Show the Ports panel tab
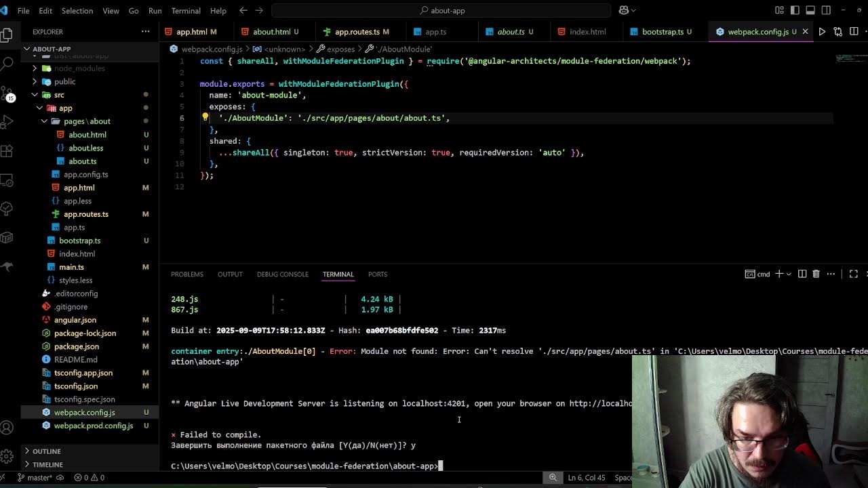Screen dimensions: 868x488 (378, 274)
